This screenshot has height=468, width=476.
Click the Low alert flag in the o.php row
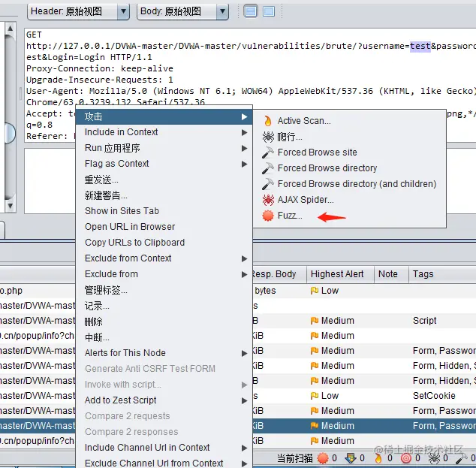(x=314, y=291)
